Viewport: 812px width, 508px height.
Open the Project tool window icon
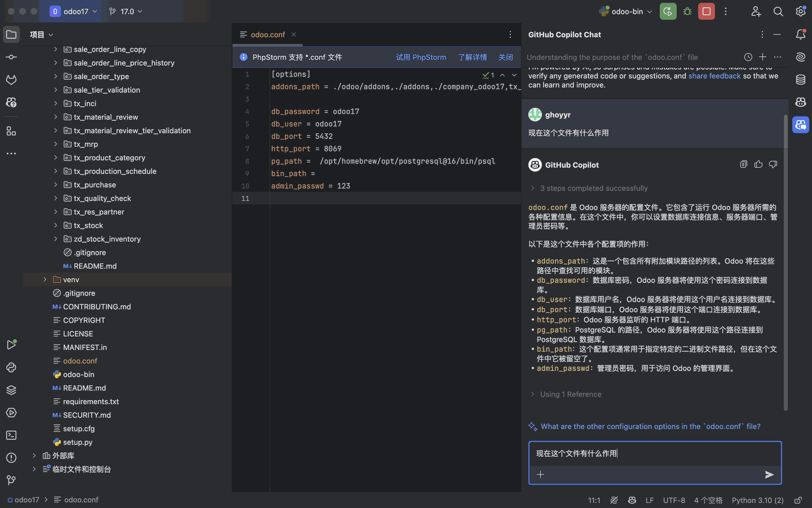pyautogui.click(x=11, y=35)
